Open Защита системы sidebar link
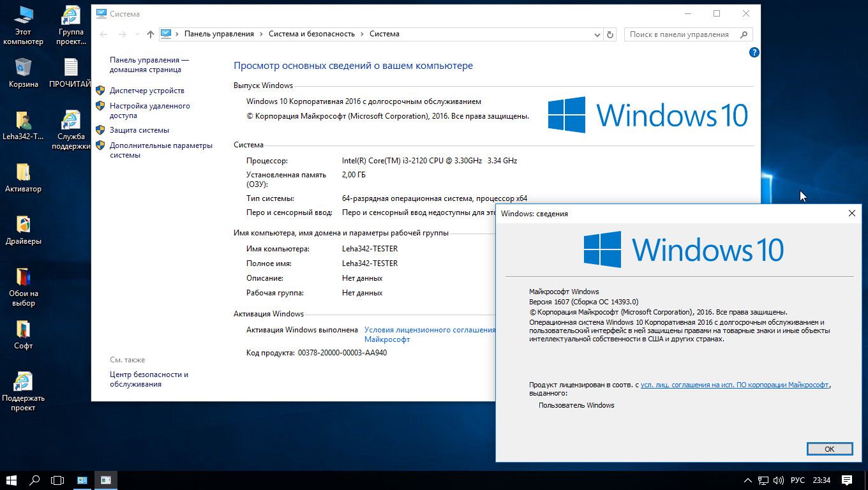Image resolution: width=868 pixels, height=490 pixels. [x=139, y=130]
